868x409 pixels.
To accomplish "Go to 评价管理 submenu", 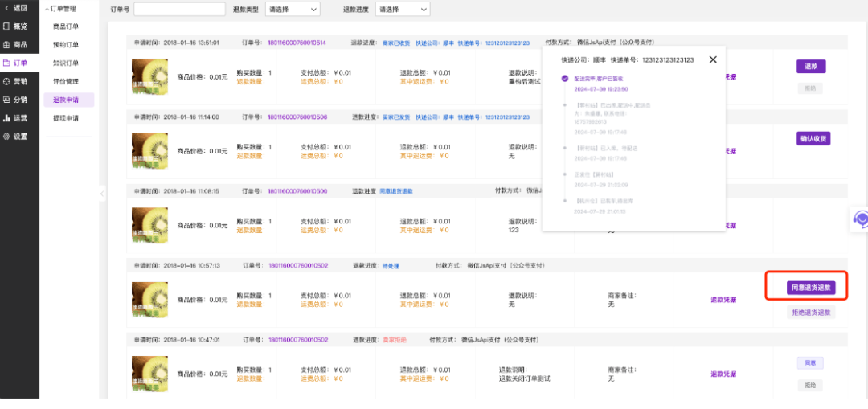I will point(66,81).
